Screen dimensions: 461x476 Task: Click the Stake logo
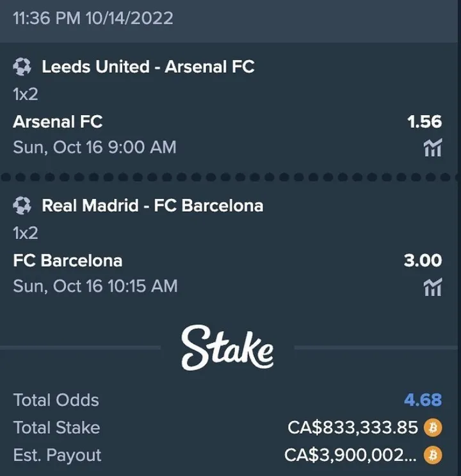point(227,348)
